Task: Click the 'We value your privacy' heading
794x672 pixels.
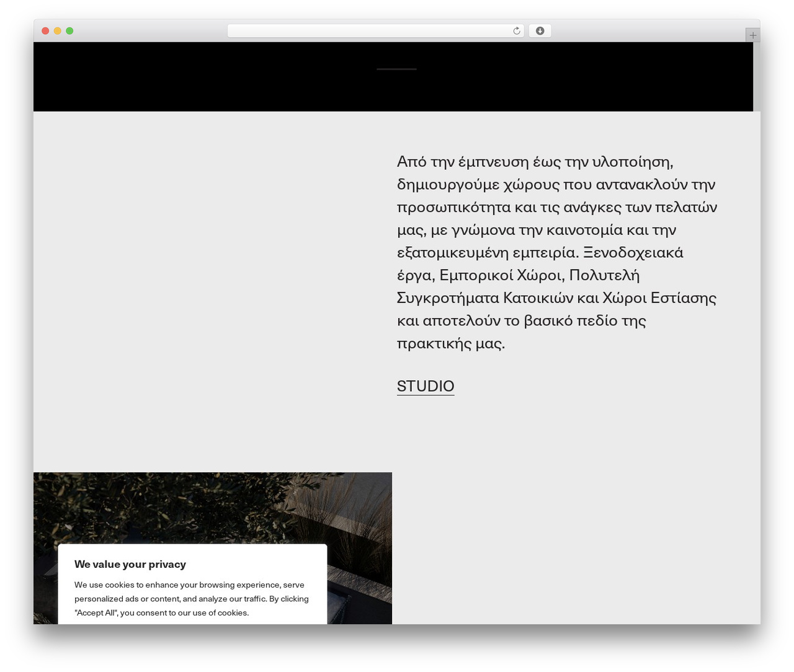Action: pos(130,564)
